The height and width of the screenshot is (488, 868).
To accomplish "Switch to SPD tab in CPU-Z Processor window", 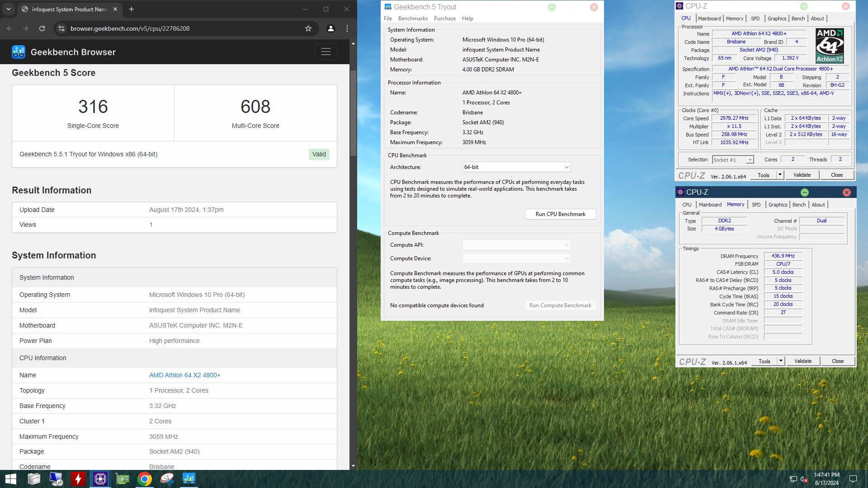I will point(755,19).
